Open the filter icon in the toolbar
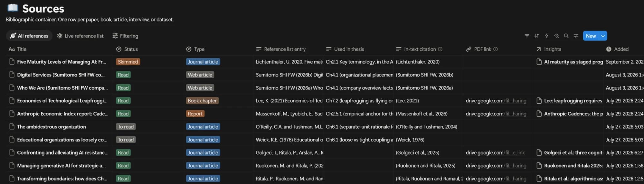This screenshot has width=644, height=184. [527, 36]
